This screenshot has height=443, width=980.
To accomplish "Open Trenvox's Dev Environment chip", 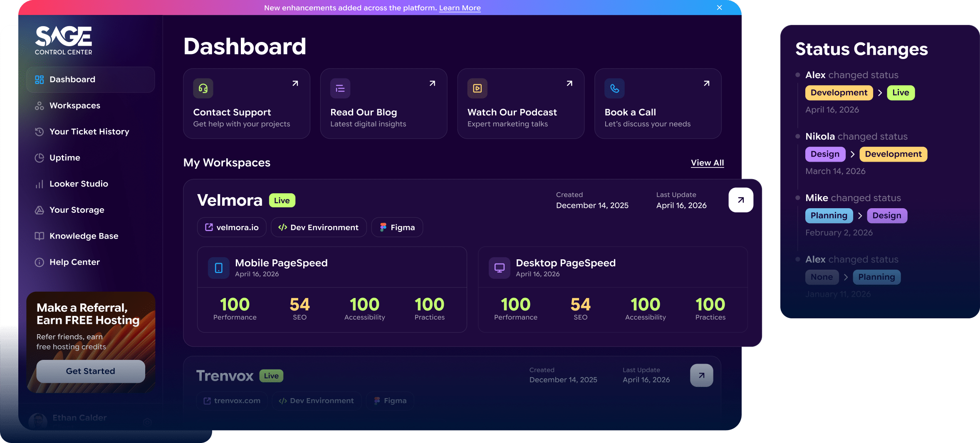I will [x=317, y=401].
